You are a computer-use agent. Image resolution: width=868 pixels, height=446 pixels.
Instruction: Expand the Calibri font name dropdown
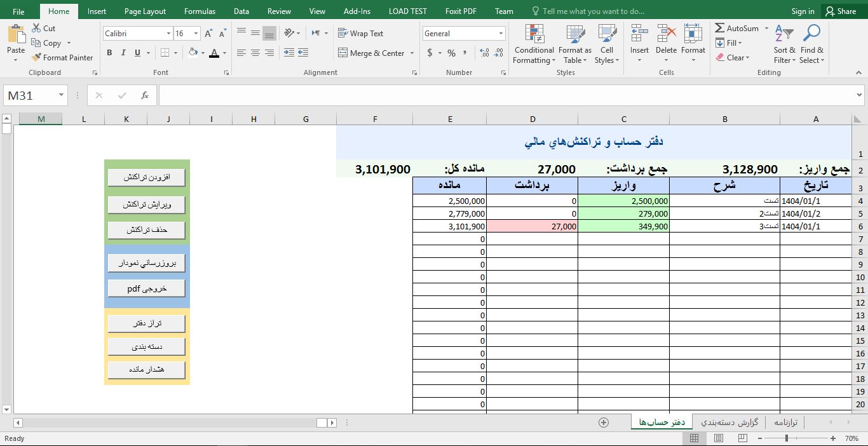(168, 34)
